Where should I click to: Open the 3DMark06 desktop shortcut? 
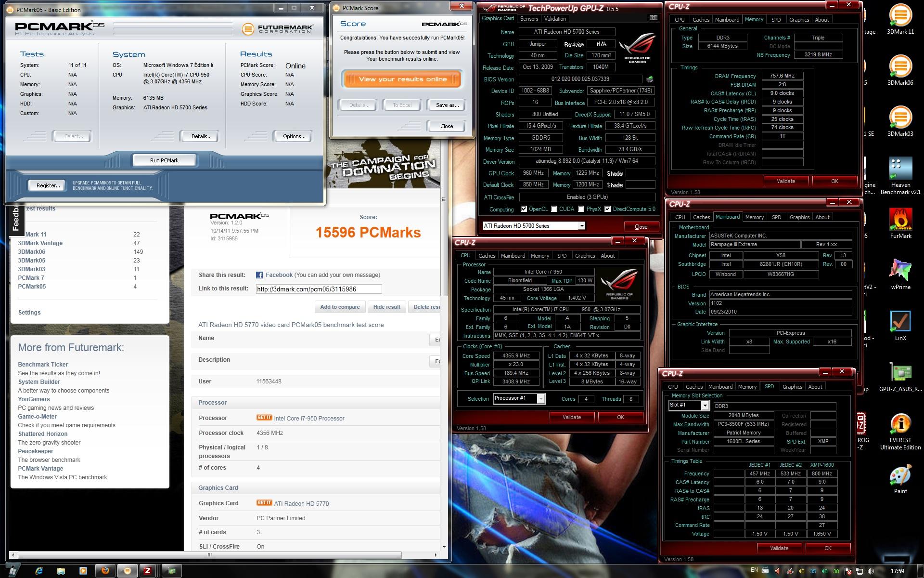900,71
